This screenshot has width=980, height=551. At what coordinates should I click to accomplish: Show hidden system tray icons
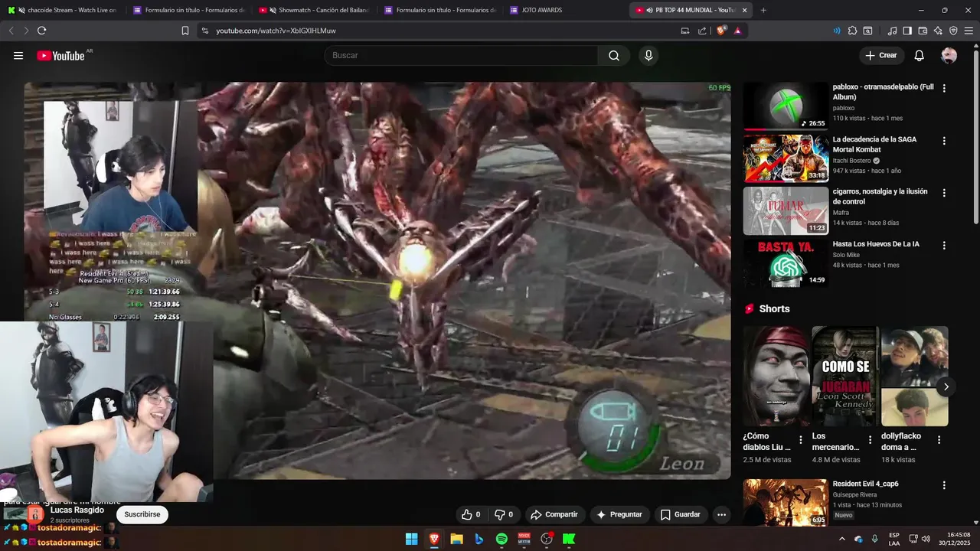(842, 539)
